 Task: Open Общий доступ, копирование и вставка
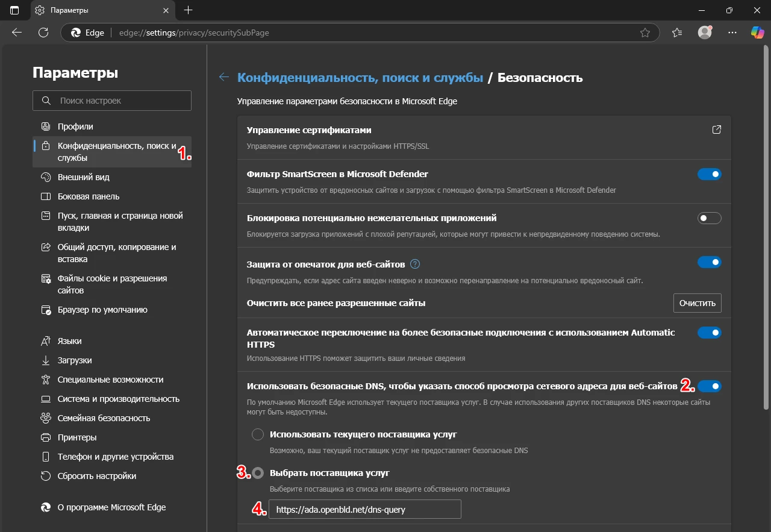coord(112,253)
